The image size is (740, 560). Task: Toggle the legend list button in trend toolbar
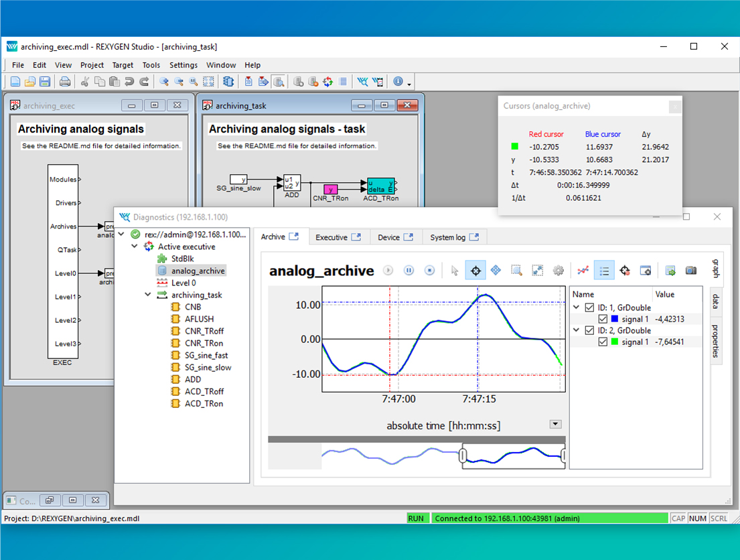tap(604, 271)
